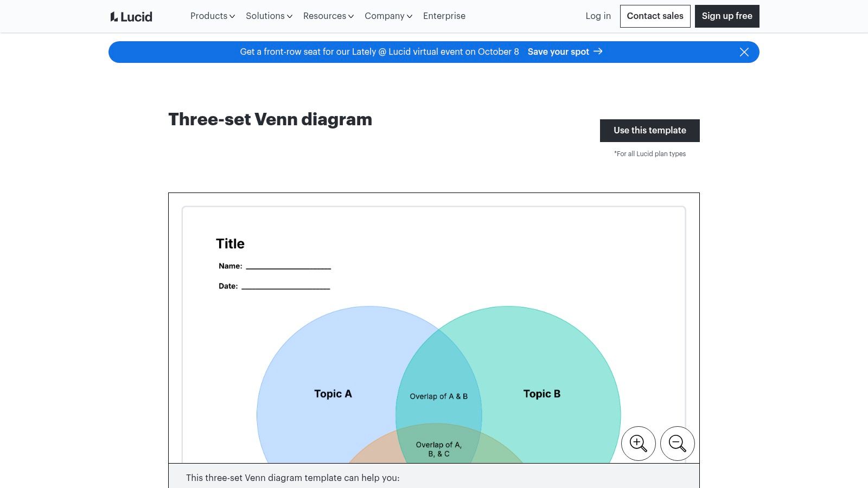Click the Three-set Venn diagram heading

click(270, 119)
